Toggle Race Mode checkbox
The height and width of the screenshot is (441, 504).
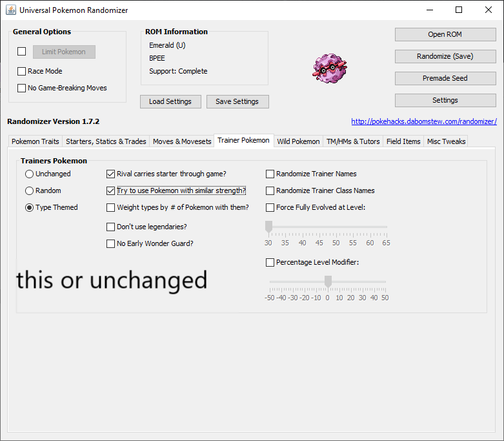click(x=21, y=71)
